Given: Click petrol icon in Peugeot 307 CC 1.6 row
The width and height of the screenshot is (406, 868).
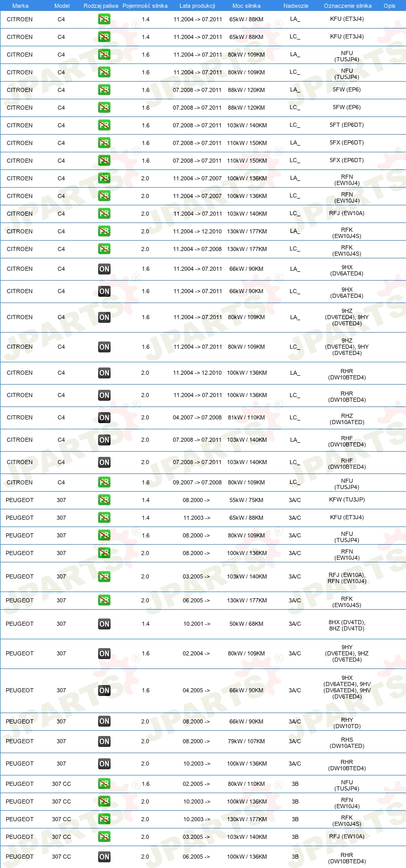Looking at the screenshot, I should click(104, 784).
